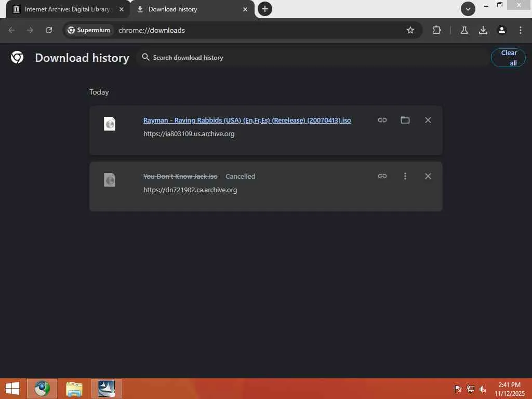The height and width of the screenshot is (399, 532).
Task: Open the Labs flask icon in toolbar
Action: pos(464,30)
